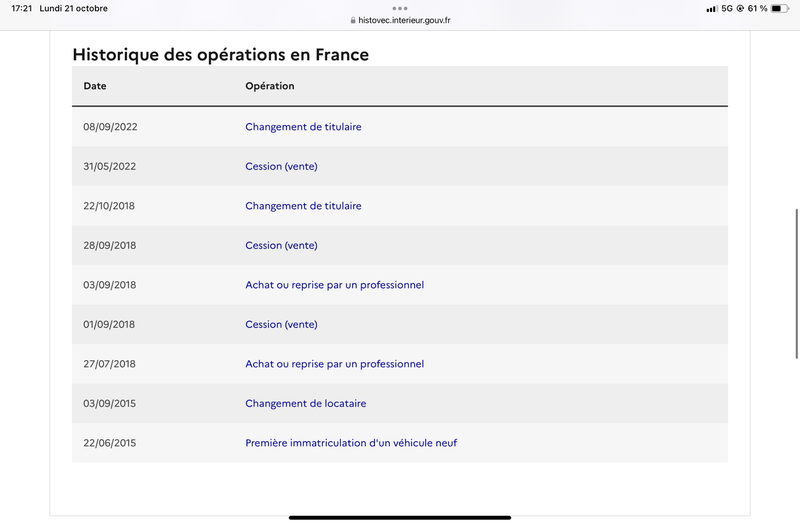Open 31/05/2022 Cession (vente) entry
The height and width of the screenshot is (525, 800).
point(281,166)
